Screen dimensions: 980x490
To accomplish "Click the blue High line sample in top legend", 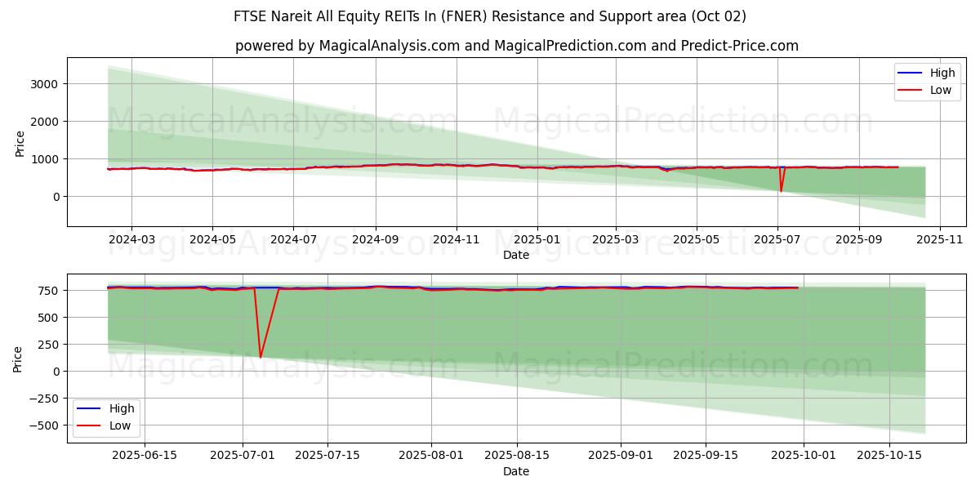I will [910, 73].
